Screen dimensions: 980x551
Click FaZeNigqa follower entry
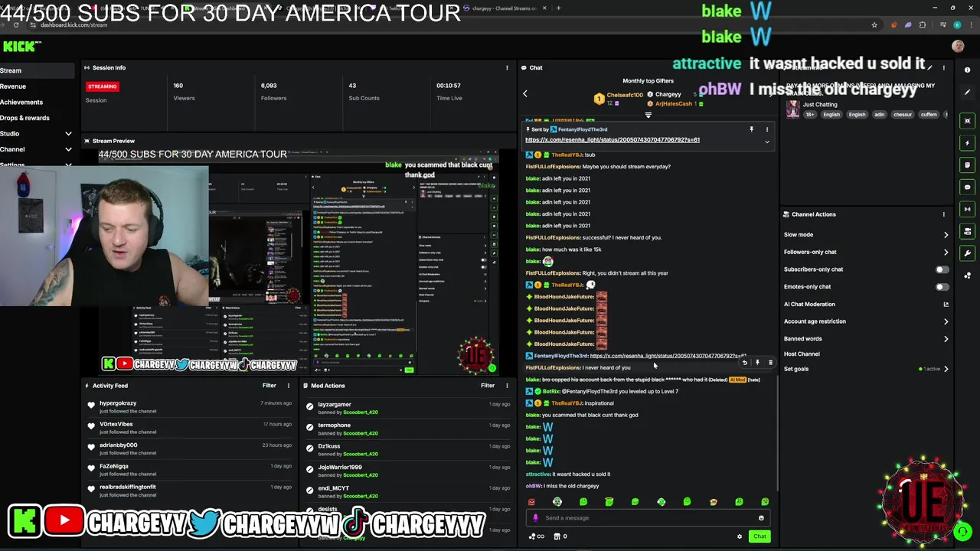(114, 466)
